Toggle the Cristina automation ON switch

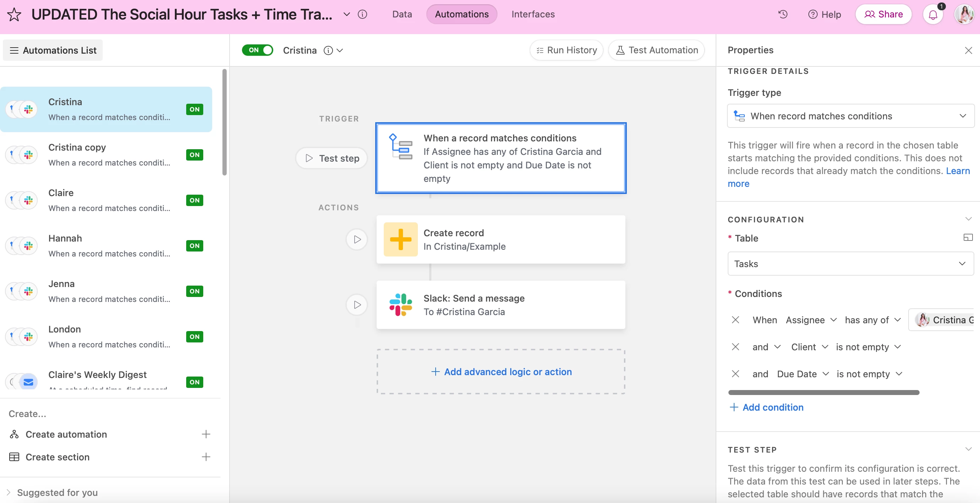[x=258, y=50]
